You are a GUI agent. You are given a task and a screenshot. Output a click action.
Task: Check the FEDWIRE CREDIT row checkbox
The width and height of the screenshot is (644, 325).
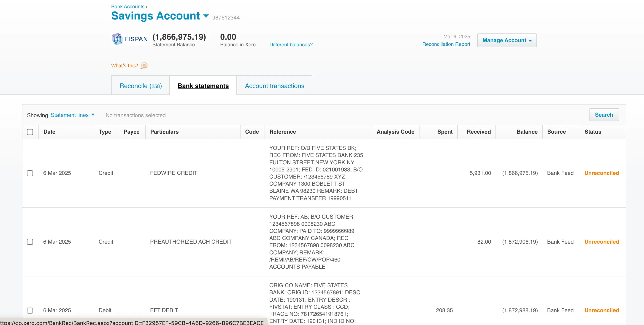tap(30, 173)
